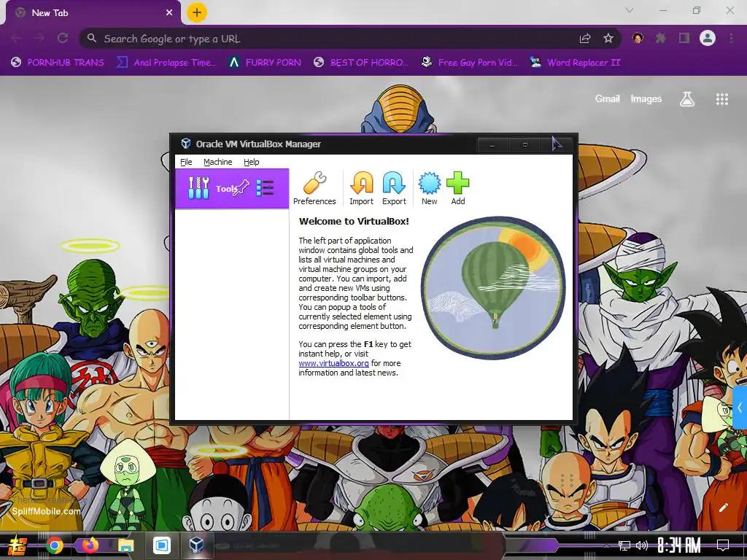Expand the blue side panel arrow at right edge
This screenshot has width=747, height=560.
point(740,408)
